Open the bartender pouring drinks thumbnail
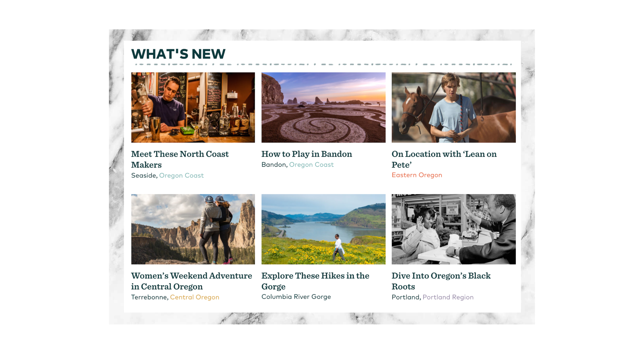 point(193,107)
